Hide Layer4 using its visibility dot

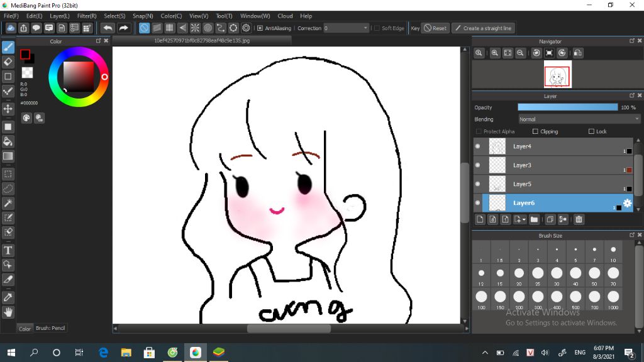coord(478,146)
